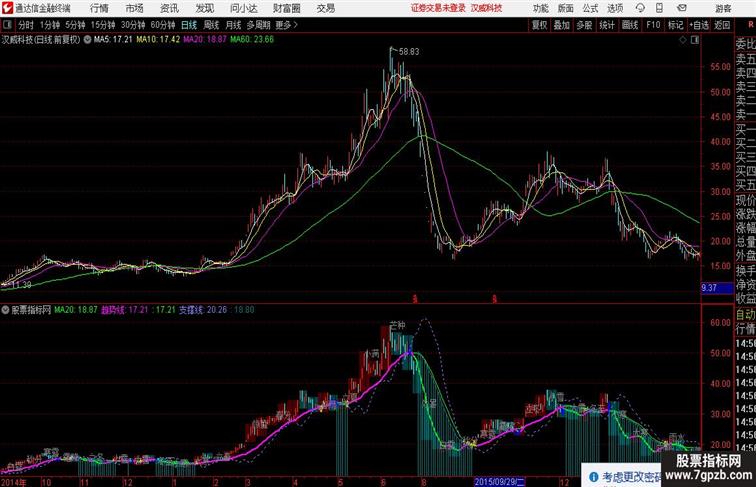Viewport: 756px width, 487px height.
Task: Click the 芒种 label in the sub-chart
Action: coord(398,325)
